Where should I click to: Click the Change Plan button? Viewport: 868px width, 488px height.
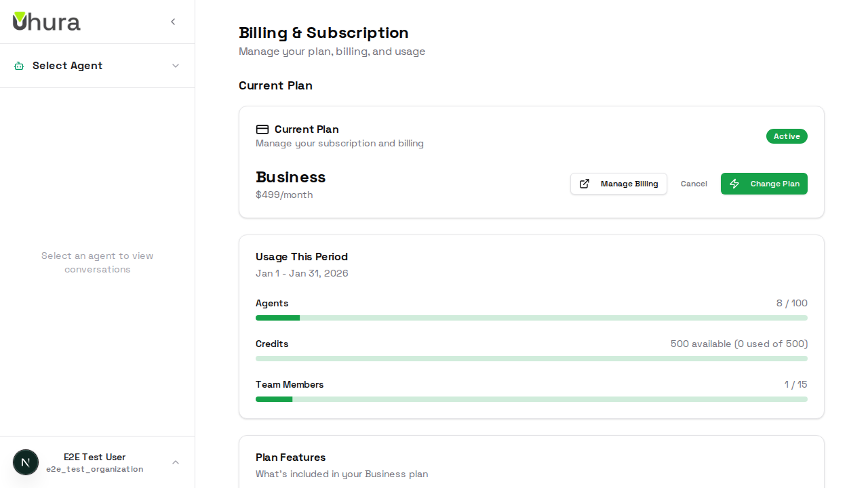click(764, 184)
